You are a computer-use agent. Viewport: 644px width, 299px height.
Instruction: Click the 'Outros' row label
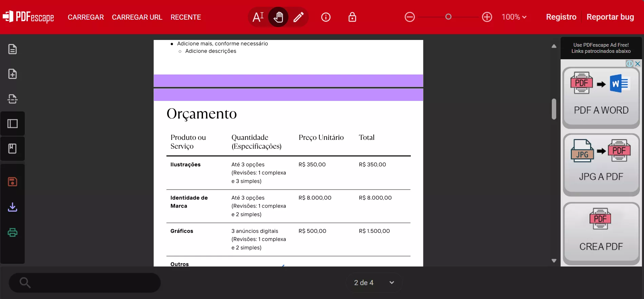click(180, 264)
